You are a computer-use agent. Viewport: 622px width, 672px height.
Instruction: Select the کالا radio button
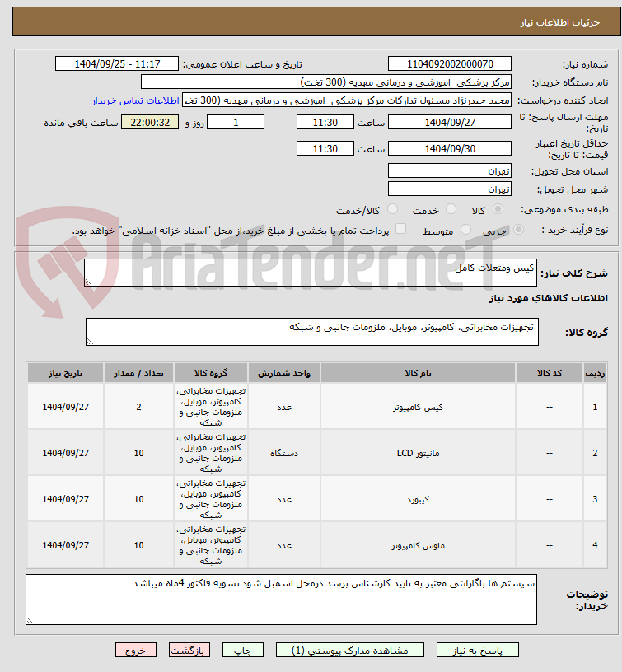(x=498, y=209)
